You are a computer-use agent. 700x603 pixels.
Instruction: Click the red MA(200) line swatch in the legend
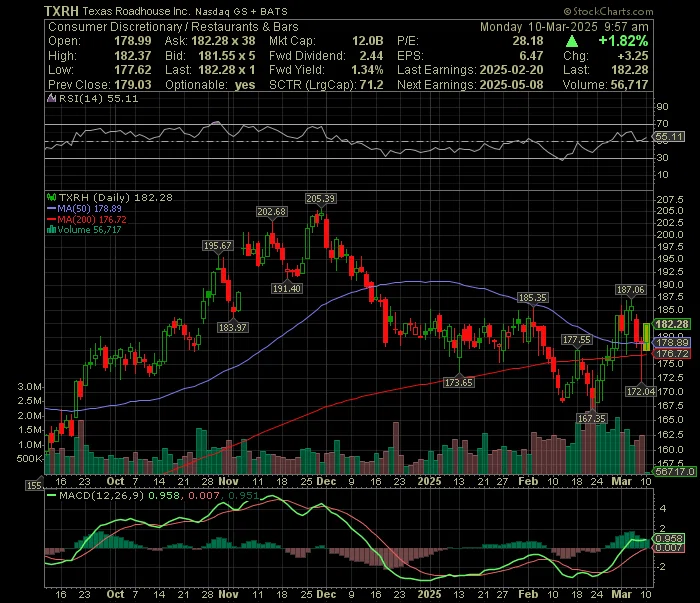click(51, 220)
